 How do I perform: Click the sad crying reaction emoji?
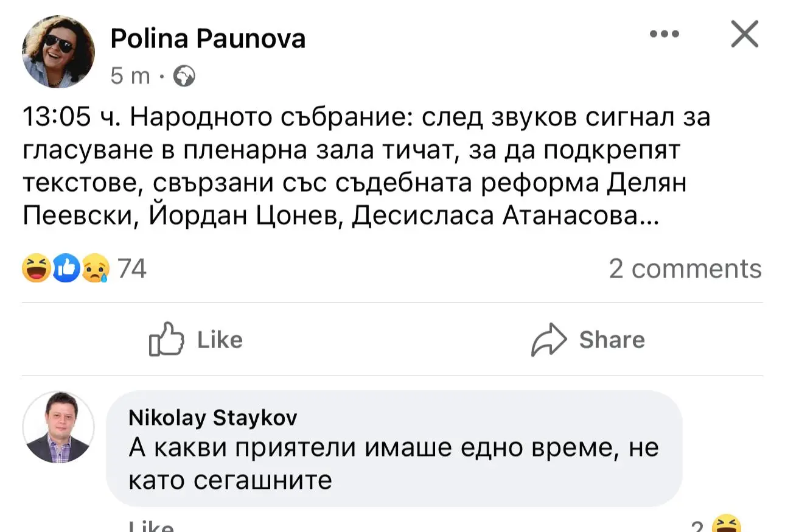click(x=96, y=268)
